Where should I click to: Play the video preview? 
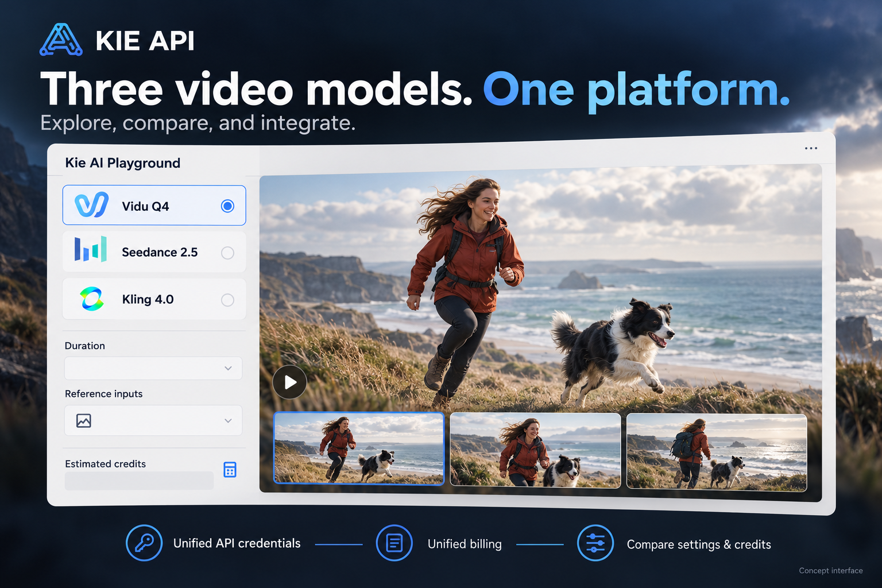click(289, 382)
